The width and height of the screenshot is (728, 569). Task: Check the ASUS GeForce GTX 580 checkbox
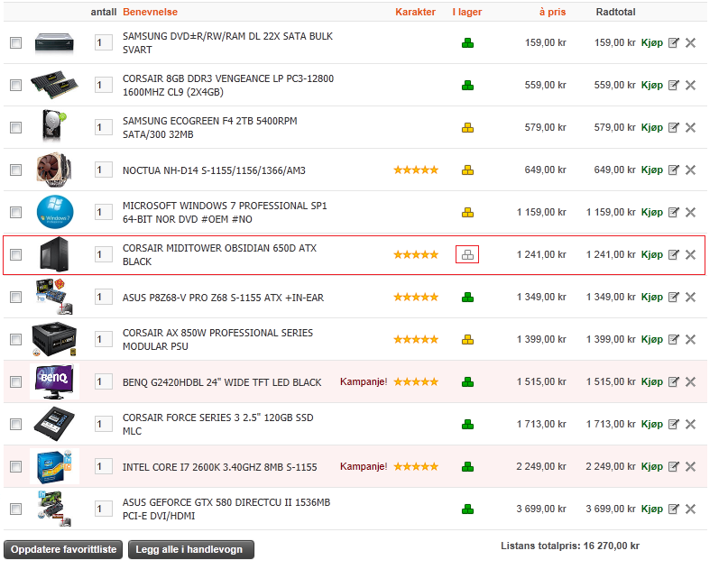(15, 509)
